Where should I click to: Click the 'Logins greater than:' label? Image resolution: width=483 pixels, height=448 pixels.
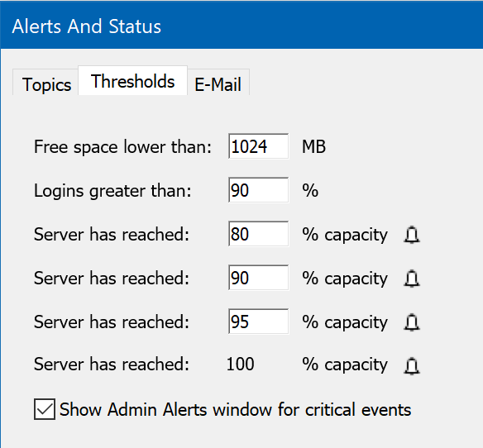[x=112, y=191]
